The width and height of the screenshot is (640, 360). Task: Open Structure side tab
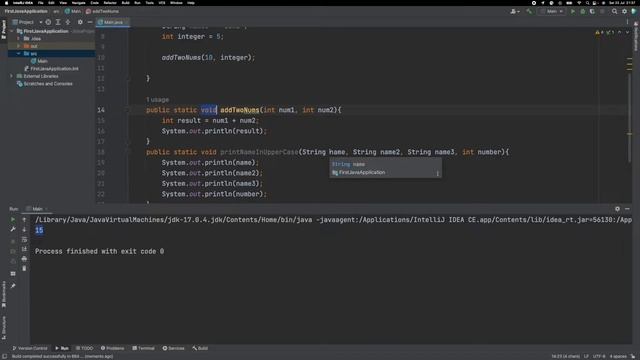pos(4,327)
